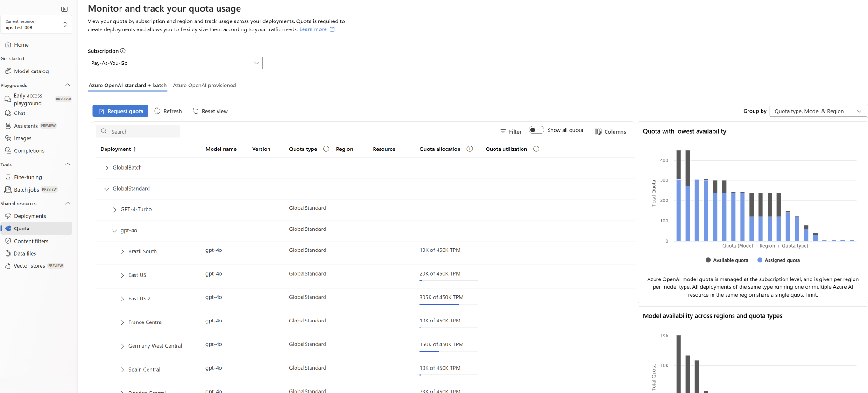Screen dimensions: 868x393
Task: Expand the East US 2 row
Action: (x=123, y=299)
